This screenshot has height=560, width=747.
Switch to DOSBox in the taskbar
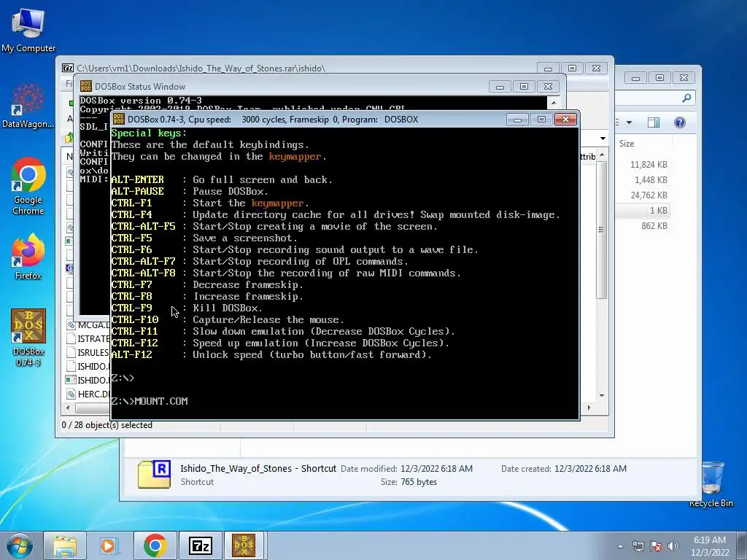pyautogui.click(x=244, y=545)
